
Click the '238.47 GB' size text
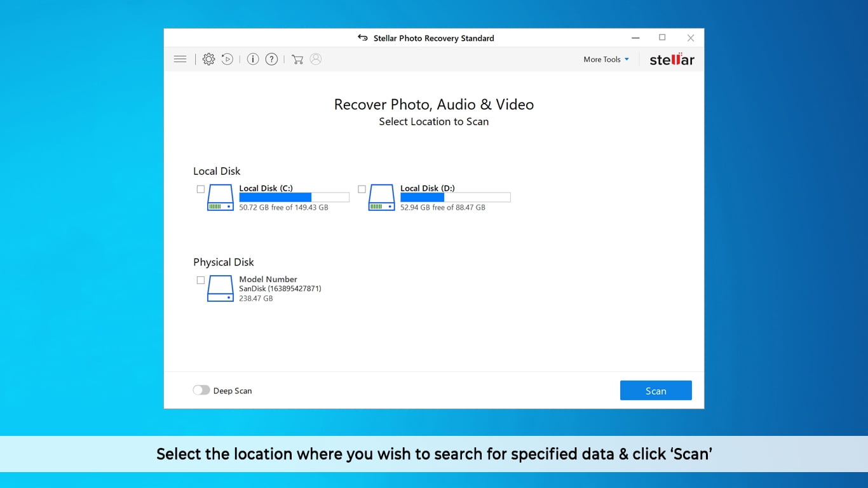coord(256,298)
